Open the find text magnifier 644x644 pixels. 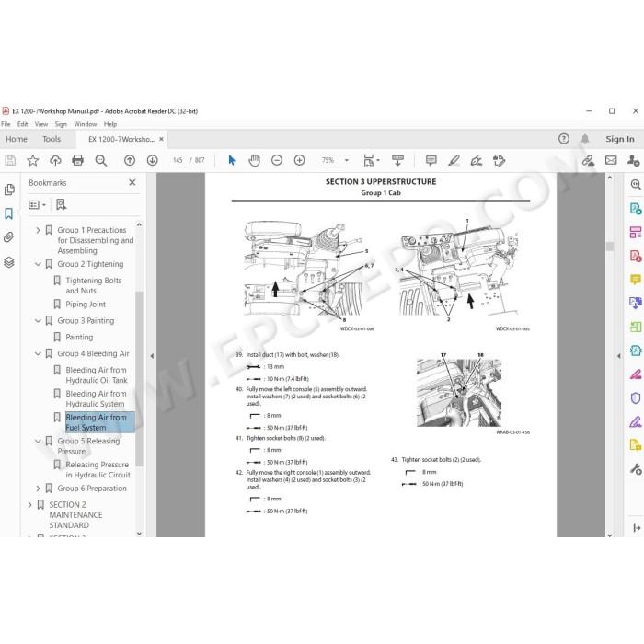(100, 160)
